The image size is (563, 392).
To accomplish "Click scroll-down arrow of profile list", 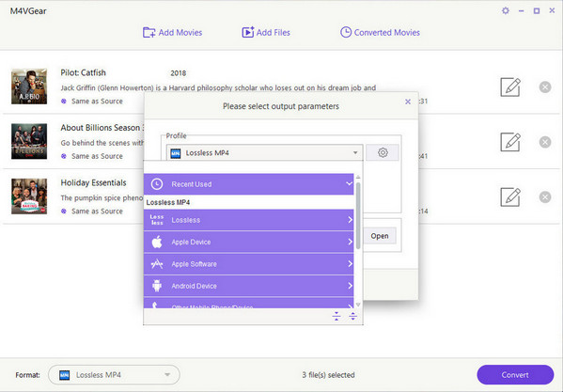I will (x=358, y=305).
